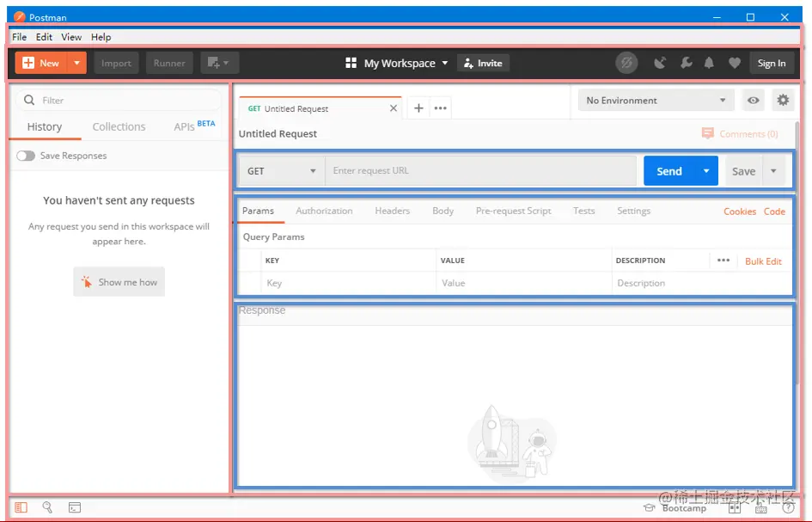Image resolution: width=812 pixels, height=522 pixels.
Task: Select the Tests request tab
Action: tap(583, 211)
